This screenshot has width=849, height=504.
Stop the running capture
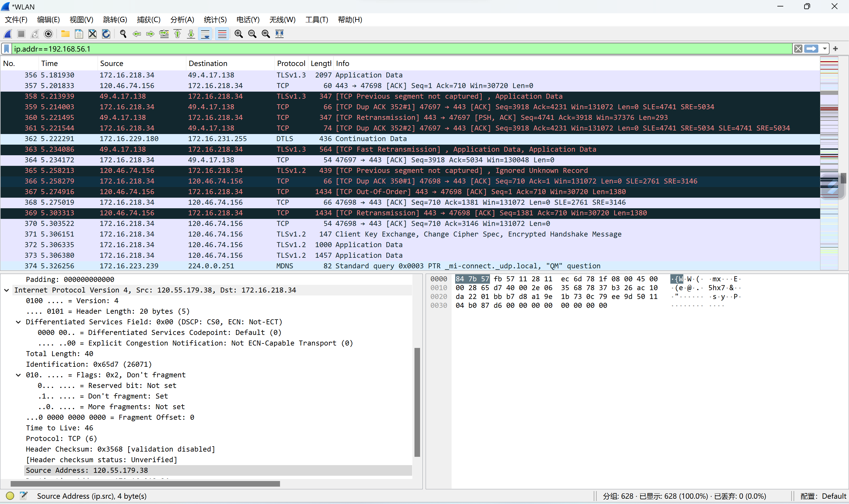click(x=21, y=34)
